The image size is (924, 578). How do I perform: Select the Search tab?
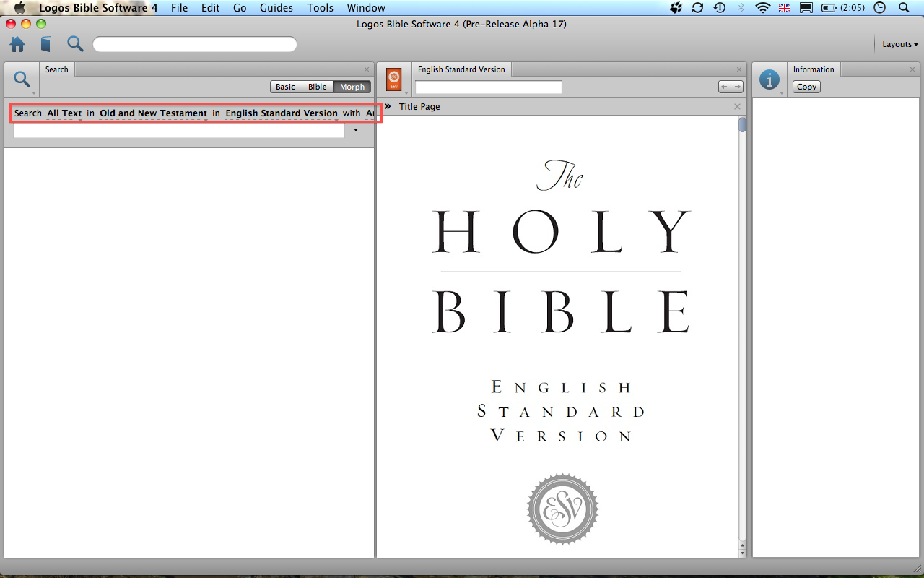point(57,70)
